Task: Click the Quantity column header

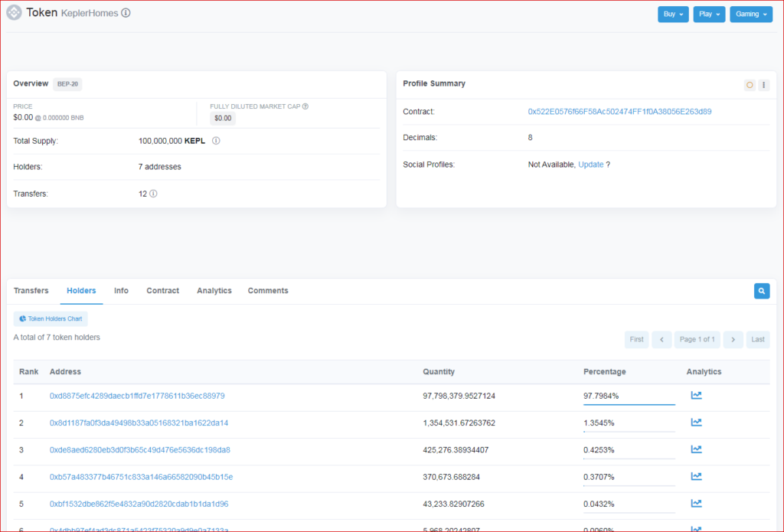Action: (x=439, y=371)
